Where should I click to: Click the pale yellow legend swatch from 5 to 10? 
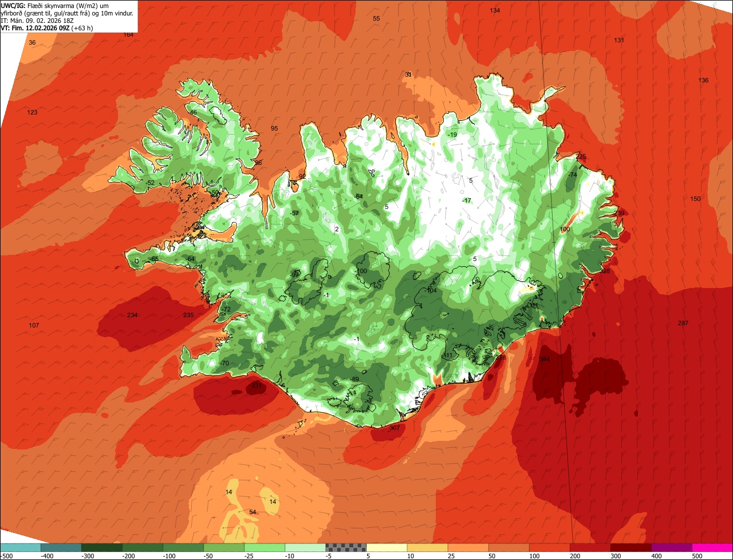click(x=387, y=547)
